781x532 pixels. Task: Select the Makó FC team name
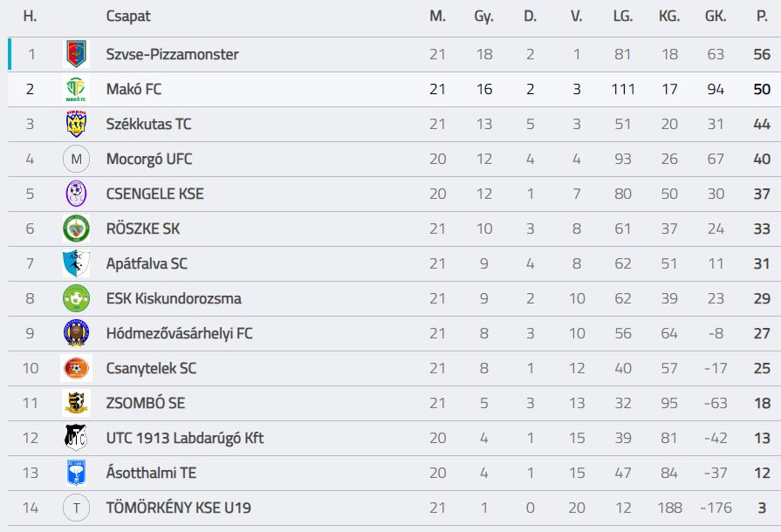pyautogui.click(x=134, y=89)
